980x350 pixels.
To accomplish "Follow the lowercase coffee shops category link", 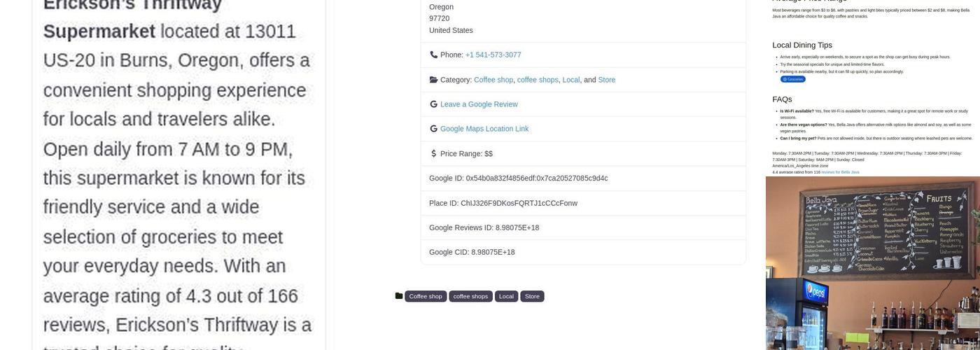I will point(538,80).
